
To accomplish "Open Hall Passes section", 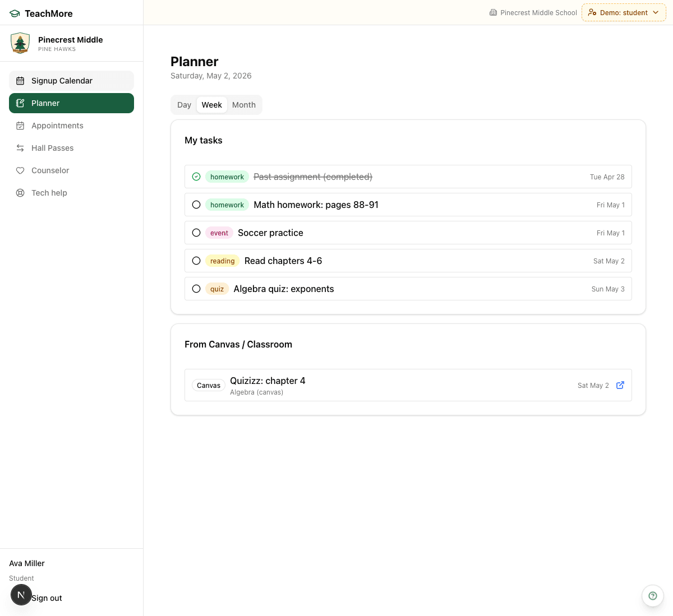I will pyautogui.click(x=71, y=148).
